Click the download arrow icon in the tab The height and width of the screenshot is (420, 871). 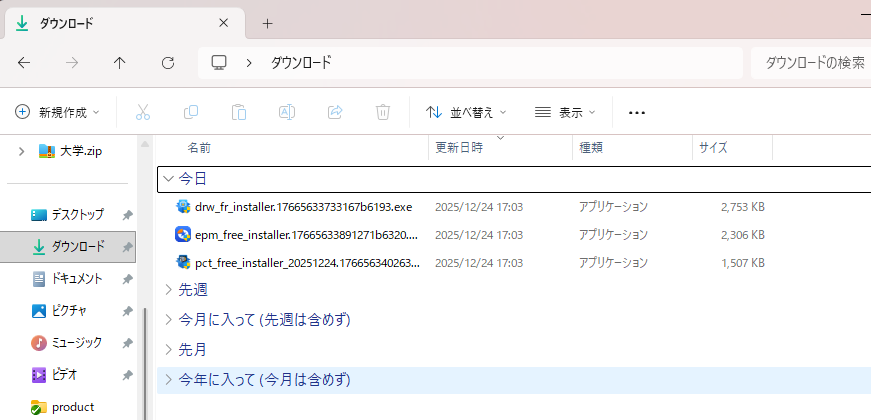[22, 23]
